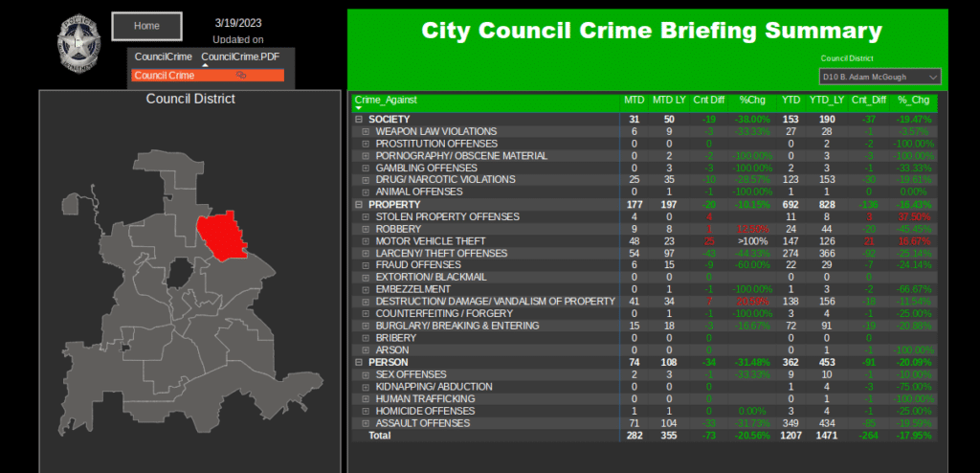Expand the HOMICIDE OFFENSES row
Screen dimensions: 980x473
(x=366, y=411)
